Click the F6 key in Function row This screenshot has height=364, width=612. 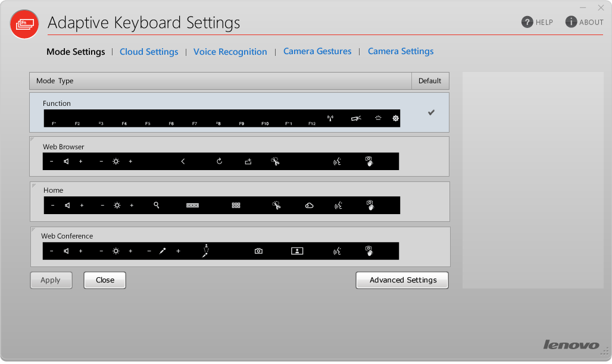(x=171, y=123)
